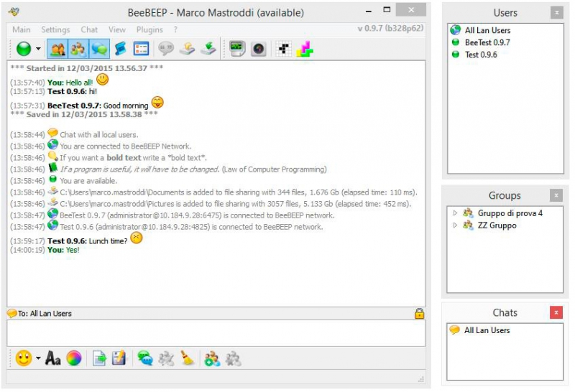Click the camera screenshot icon
The width and height of the screenshot is (575, 392).
pos(259,49)
